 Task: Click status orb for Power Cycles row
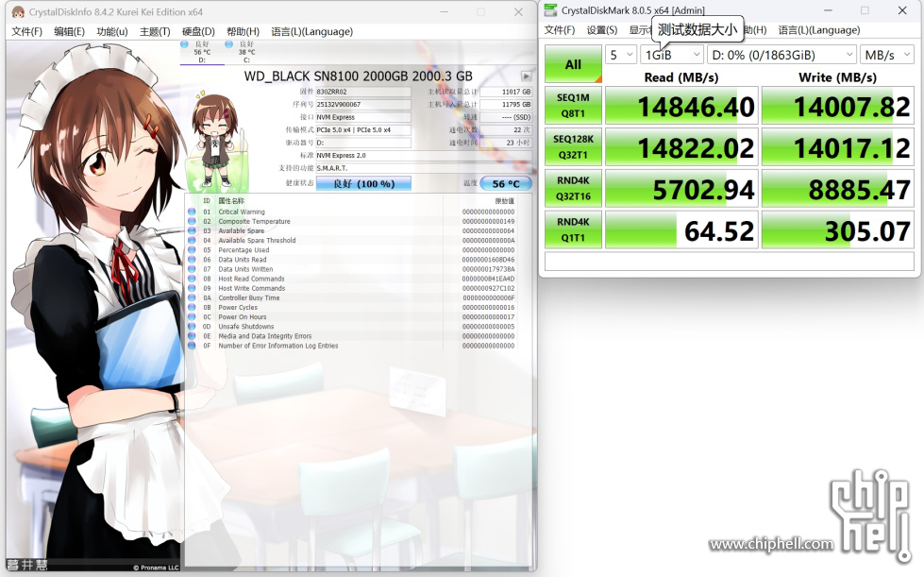pos(192,307)
